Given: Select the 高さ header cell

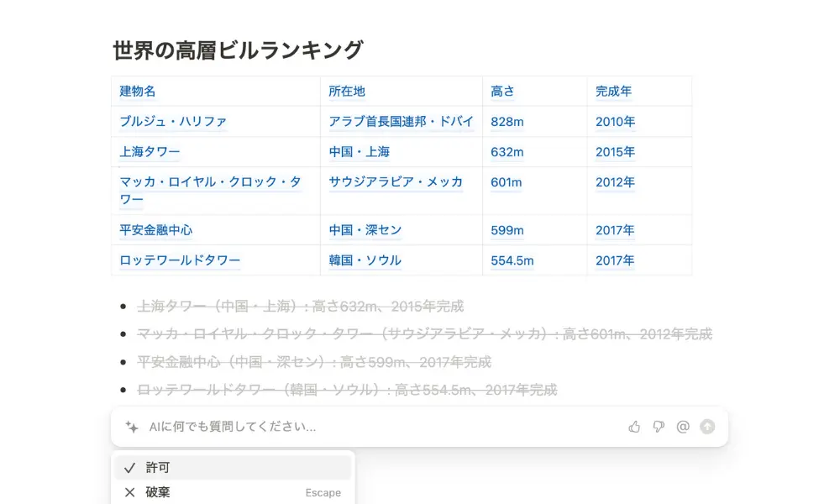Looking at the screenshot, I should (x=534, y=91).
